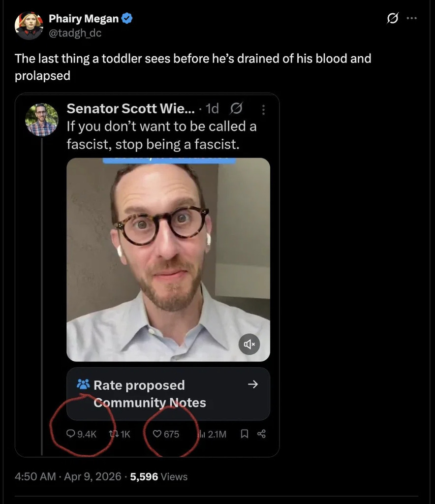Click the Grok icon inside the quoted post

tap(236, 108)
